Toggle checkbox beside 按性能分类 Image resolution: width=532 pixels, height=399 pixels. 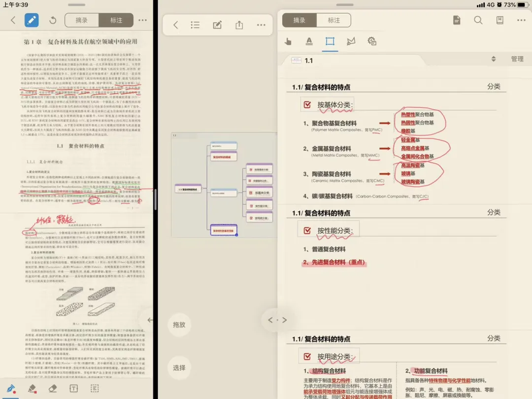click(x=307, y=231)
